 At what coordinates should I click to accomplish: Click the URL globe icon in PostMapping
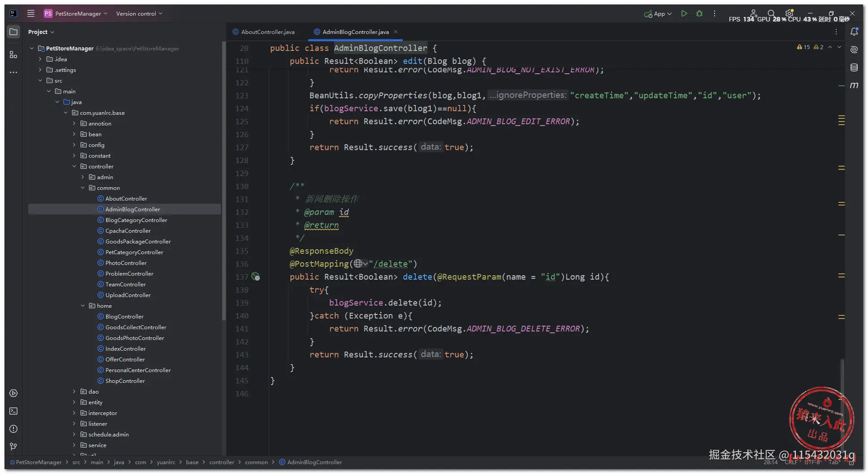point(358,264)
